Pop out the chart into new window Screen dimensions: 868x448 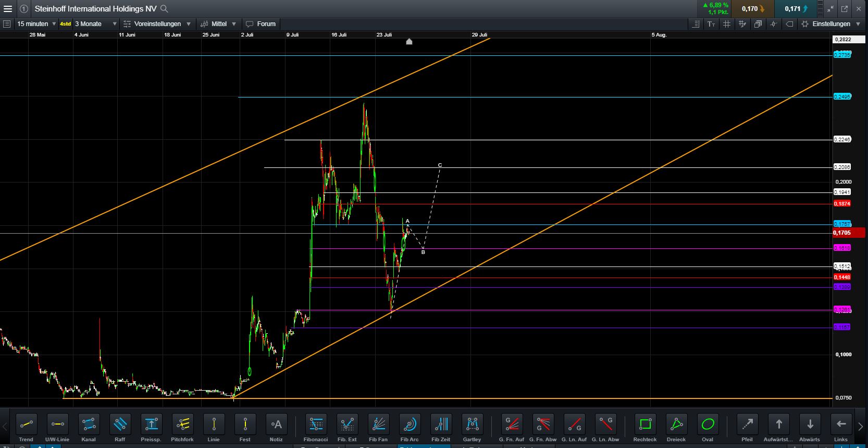point(844,9)
